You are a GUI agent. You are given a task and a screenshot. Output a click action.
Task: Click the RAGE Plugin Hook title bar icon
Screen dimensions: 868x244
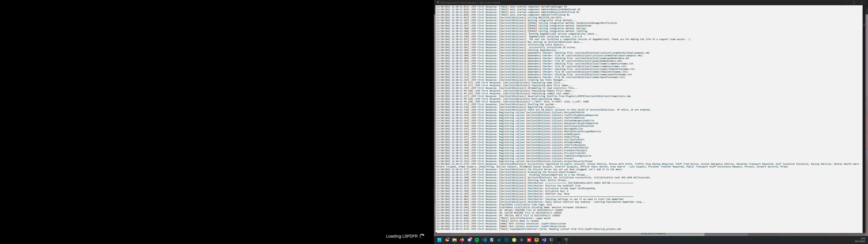pyautogui.click(x=438, y=2)
